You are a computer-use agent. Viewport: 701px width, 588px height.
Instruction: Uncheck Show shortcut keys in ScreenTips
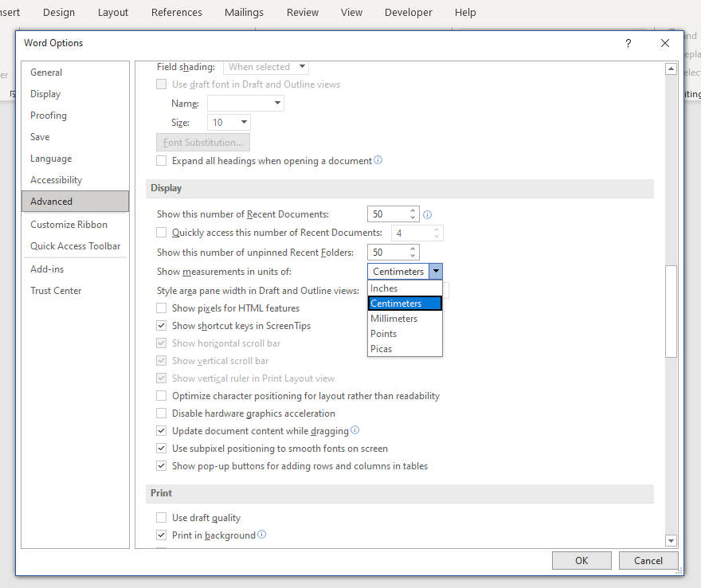click(x=162, y=326)
